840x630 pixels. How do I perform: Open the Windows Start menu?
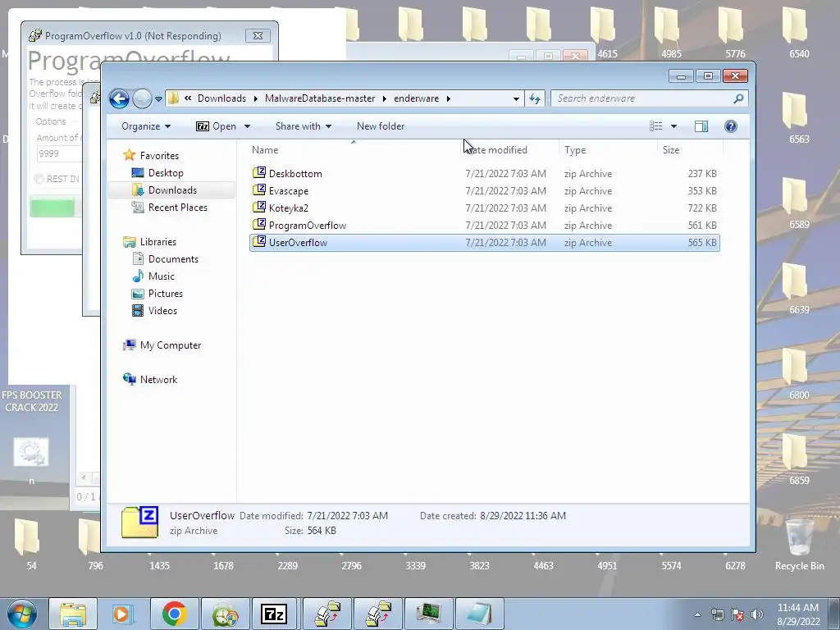click(x=22, y=614)
